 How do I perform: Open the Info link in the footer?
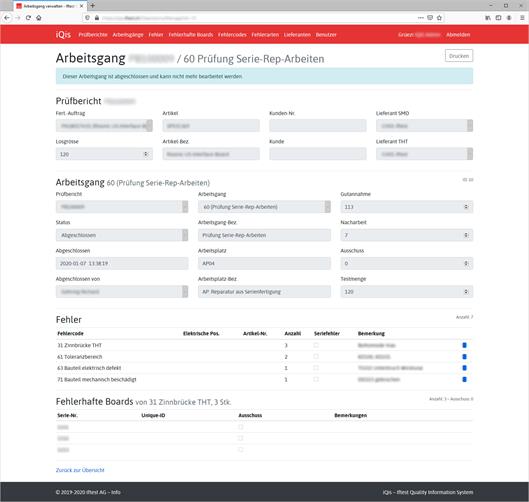click(116, 492)
